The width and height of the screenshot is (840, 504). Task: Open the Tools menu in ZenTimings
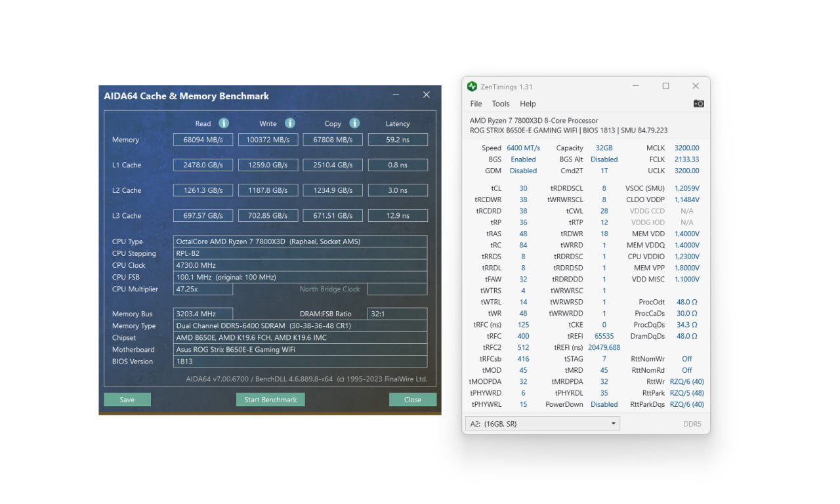[501, 104]
